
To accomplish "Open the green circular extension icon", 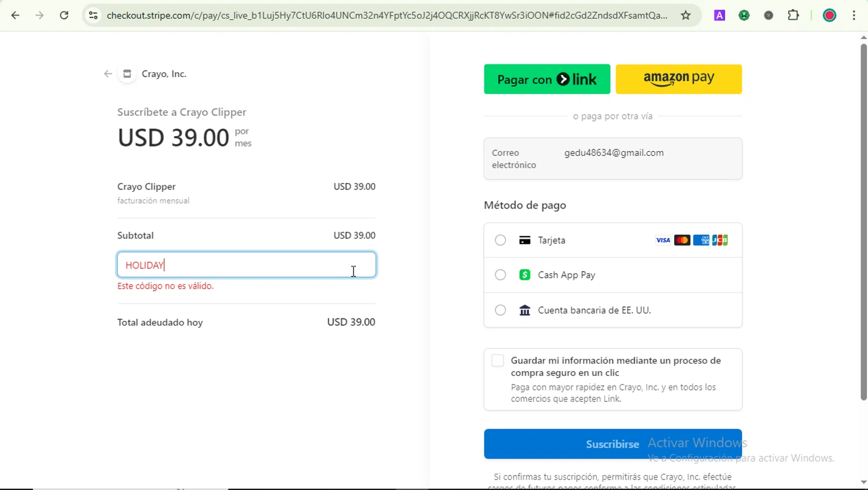I will [744, 16].
